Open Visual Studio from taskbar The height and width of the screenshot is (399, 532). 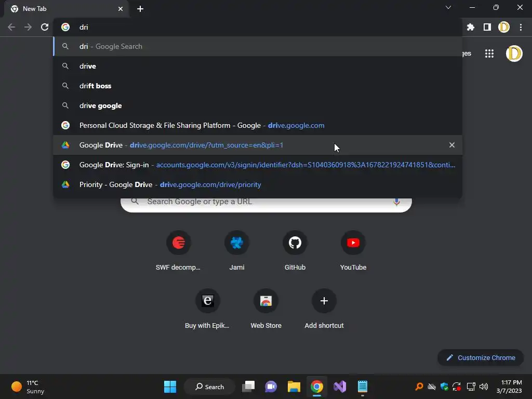(340, 387)
